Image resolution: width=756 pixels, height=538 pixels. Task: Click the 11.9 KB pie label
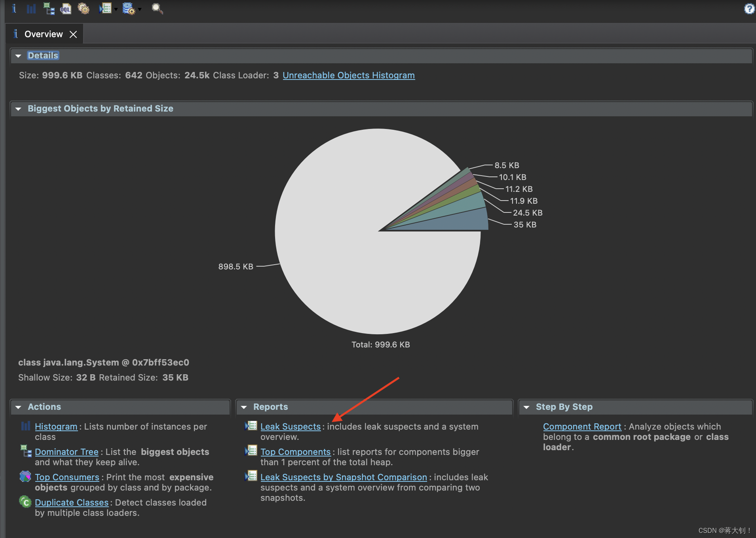click(524, 201)
